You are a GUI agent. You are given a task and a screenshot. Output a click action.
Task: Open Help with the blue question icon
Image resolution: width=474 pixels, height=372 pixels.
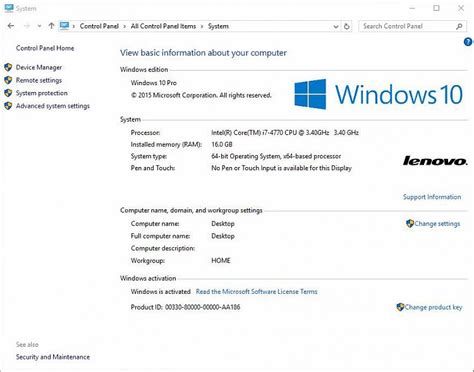(468, 42)
